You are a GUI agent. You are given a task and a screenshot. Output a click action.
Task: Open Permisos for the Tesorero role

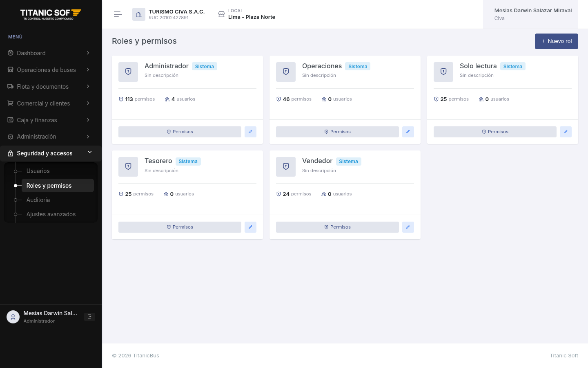[x=180, y=227]
